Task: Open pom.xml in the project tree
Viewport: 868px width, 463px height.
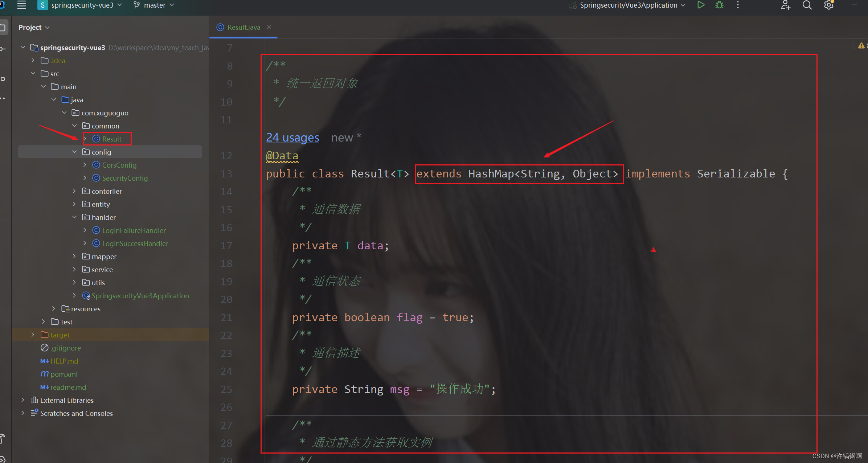Action: [64, 374]
